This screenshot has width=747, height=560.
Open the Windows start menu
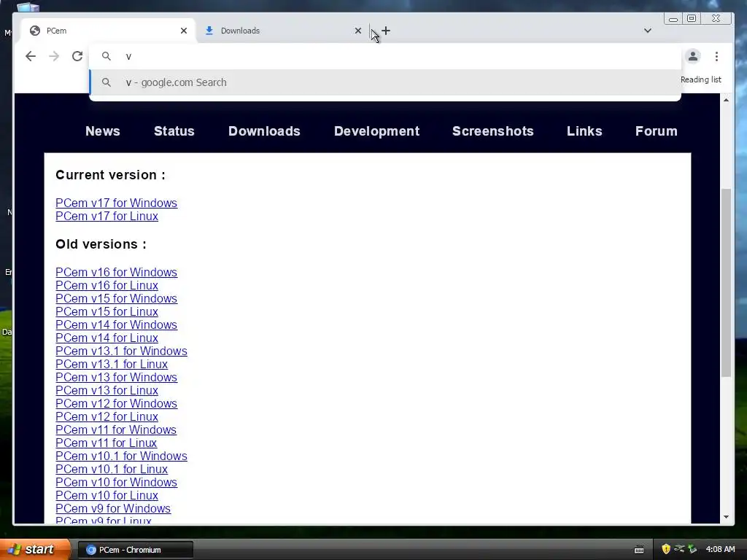point(34,550)
